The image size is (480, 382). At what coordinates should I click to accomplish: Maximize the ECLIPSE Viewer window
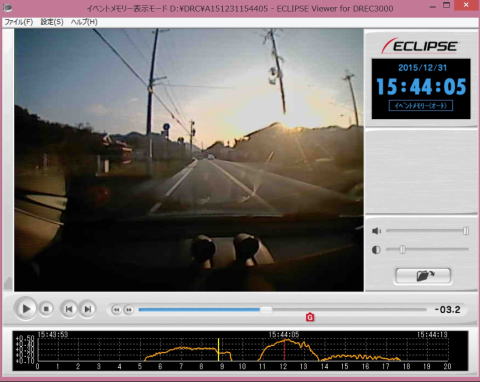(x=447, y=5)
